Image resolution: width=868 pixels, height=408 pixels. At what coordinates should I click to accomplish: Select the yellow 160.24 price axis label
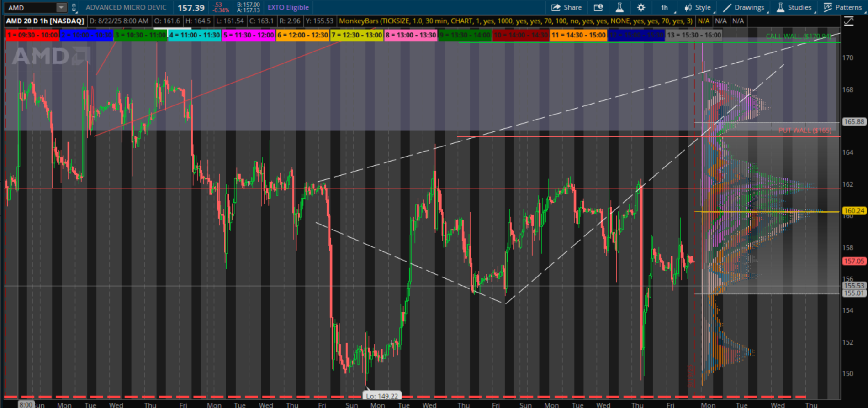point(853,211)
